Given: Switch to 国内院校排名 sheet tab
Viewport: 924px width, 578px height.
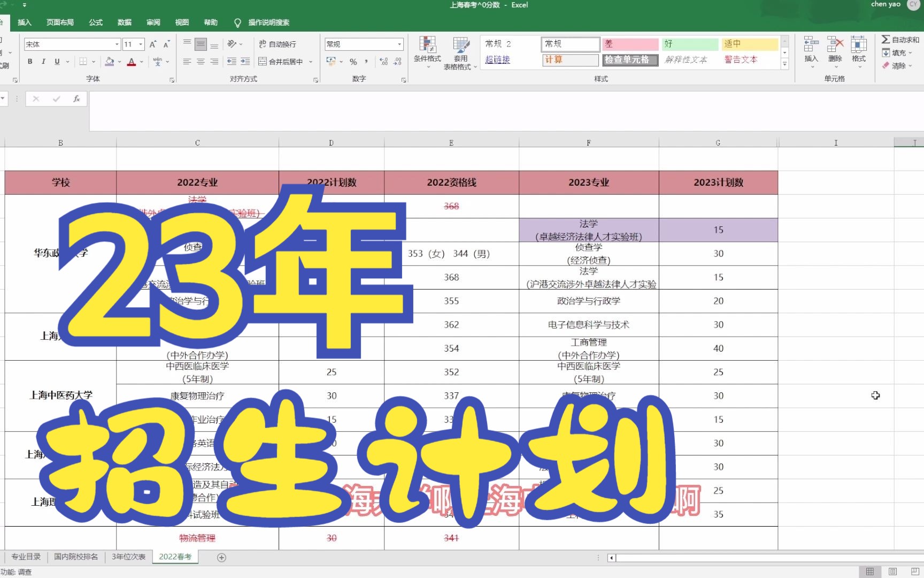Looking at the screenshot, I should tap(76, 557).
